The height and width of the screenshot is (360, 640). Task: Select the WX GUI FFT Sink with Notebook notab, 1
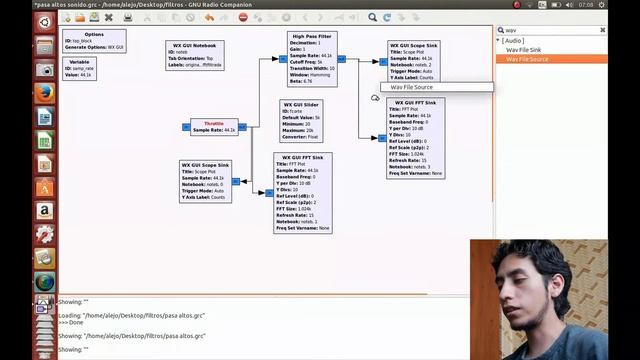303,193
